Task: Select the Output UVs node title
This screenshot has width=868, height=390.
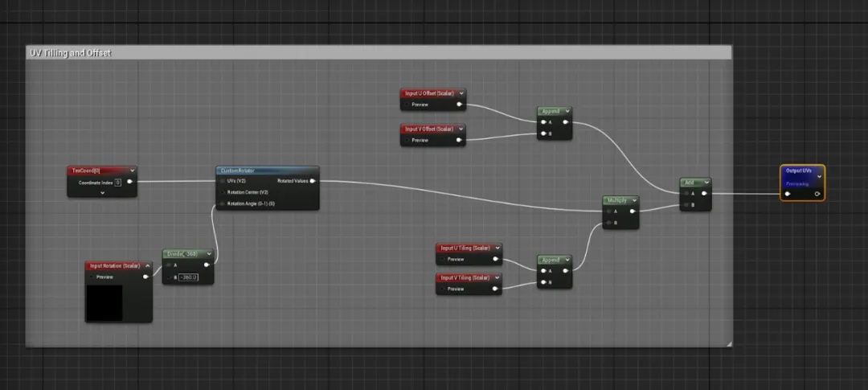Action: tap(799, 171)
